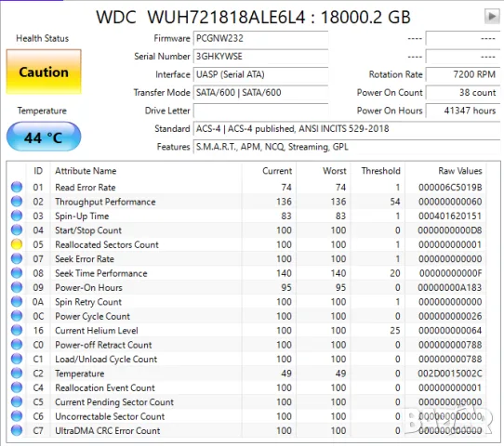Click raw value 000000000064
Screen dimensions: 504x446
click(x=450, y=331)
